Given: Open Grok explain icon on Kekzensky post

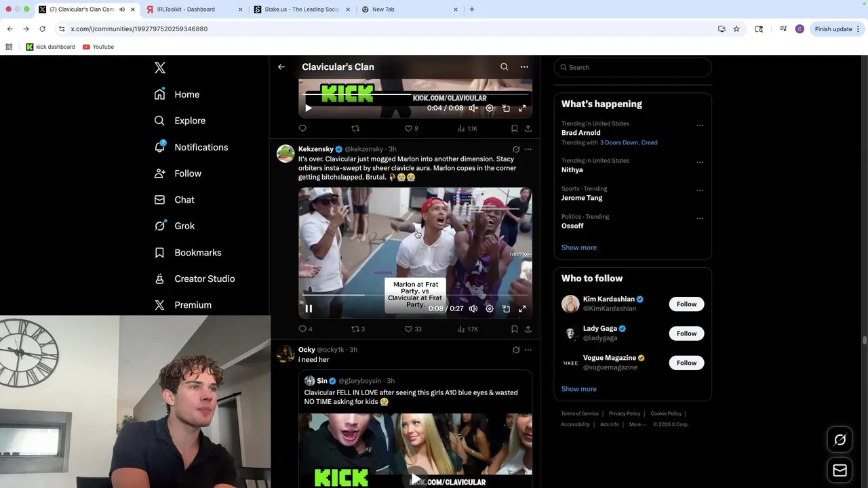Looking at the screenshot, I should pos(516,149).
